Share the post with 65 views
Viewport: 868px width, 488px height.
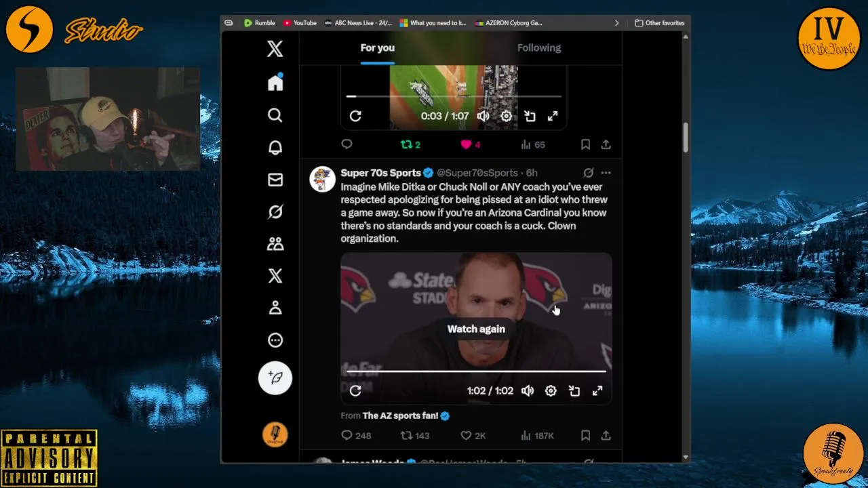pos(606,144)
